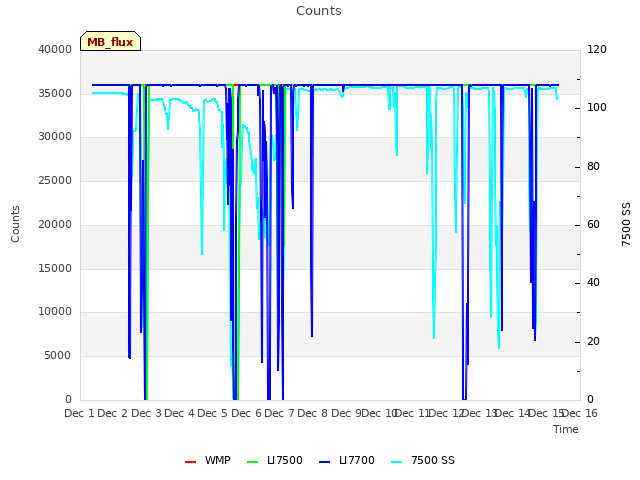Click the Dec 1 x-axis label

pos(80,413)
